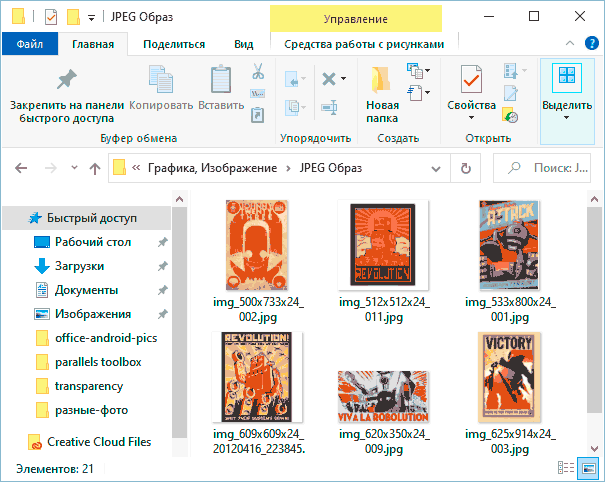Switch to large thumbnails view in status bar
This screenshot has height=482, width=605.
pos(590,467)
